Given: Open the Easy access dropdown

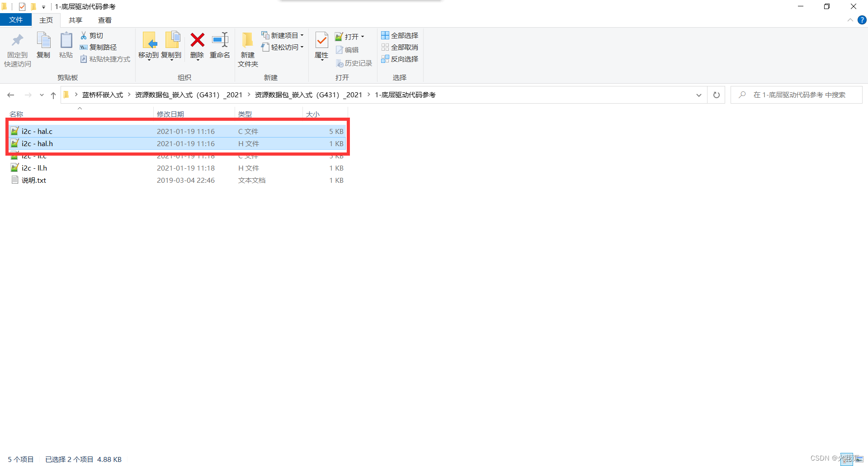Looking at the screenshot, I should [x=283, y=47].
